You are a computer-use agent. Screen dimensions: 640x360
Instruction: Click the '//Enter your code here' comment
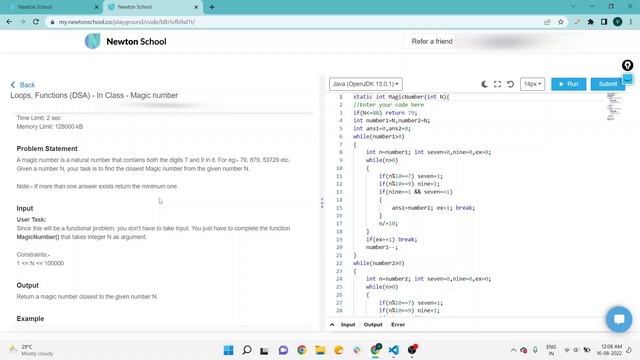point(389,105)
